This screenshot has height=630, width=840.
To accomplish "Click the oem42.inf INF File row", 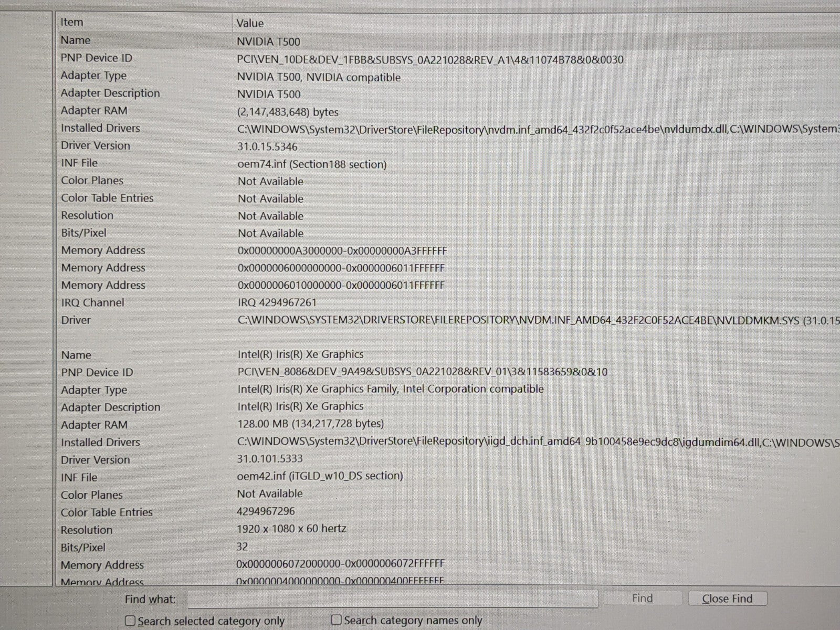I will pos(320,476).
